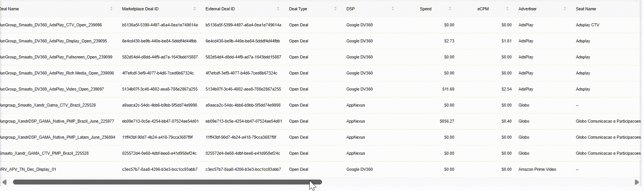Click External Deal ID a9aaca2c-54dc-4bb6-b9bb-5f5dd74e9998
The width and height of the screenshot is (644, 191).
click(x=243, y=105)
